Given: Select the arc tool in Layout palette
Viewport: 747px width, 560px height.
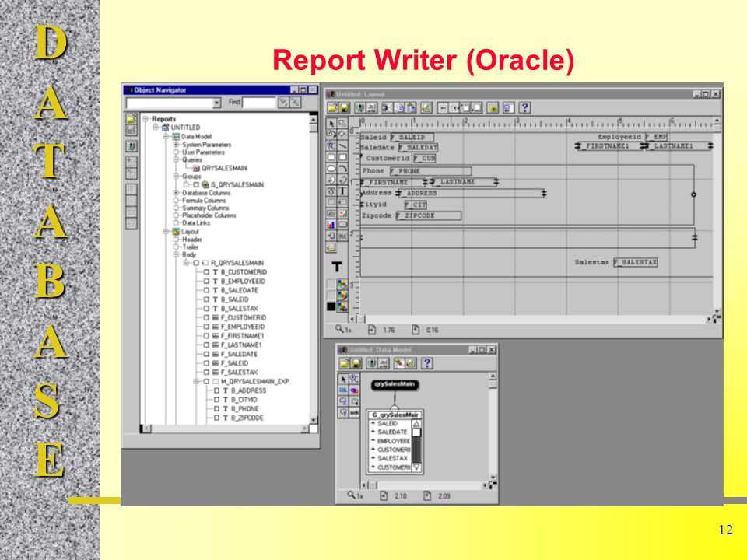Looking at the screenshot, I should click(x=342, y=168).
